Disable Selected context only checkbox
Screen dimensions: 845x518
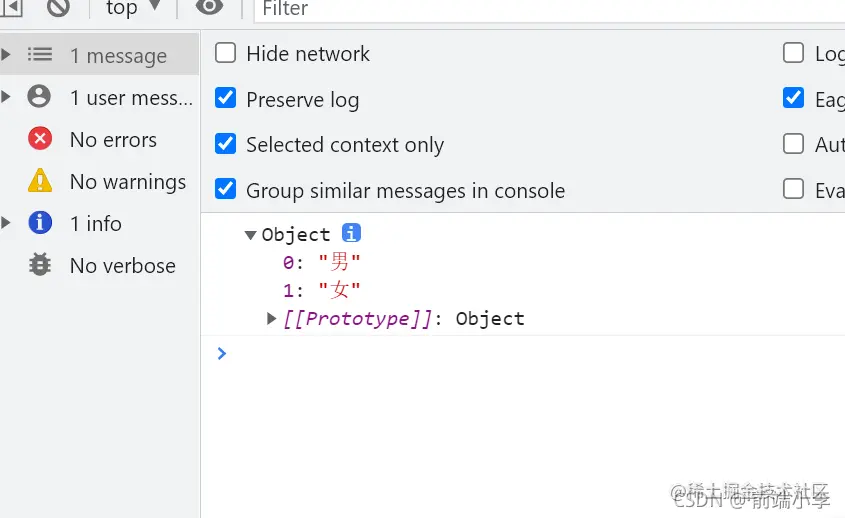(x=226, y=144)
